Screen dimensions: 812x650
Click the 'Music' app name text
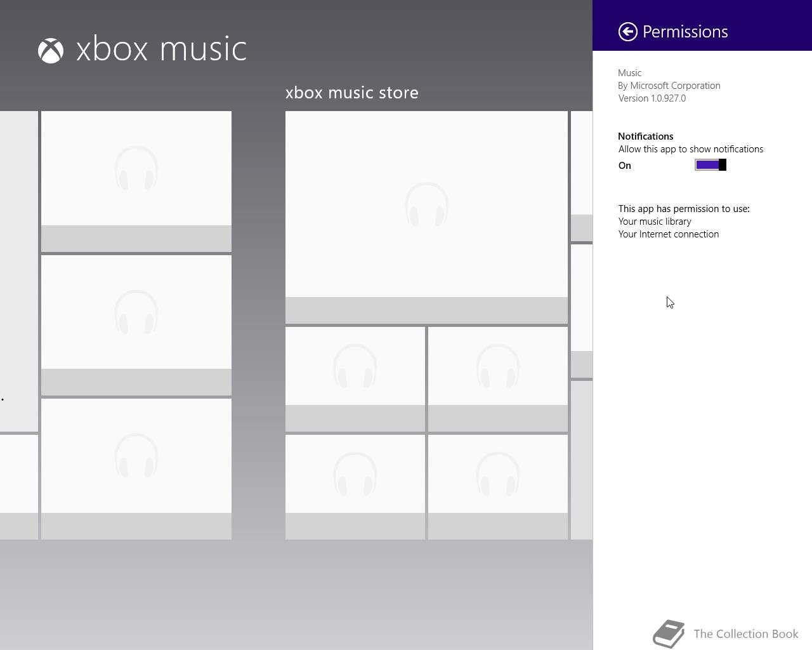point(630,73)
